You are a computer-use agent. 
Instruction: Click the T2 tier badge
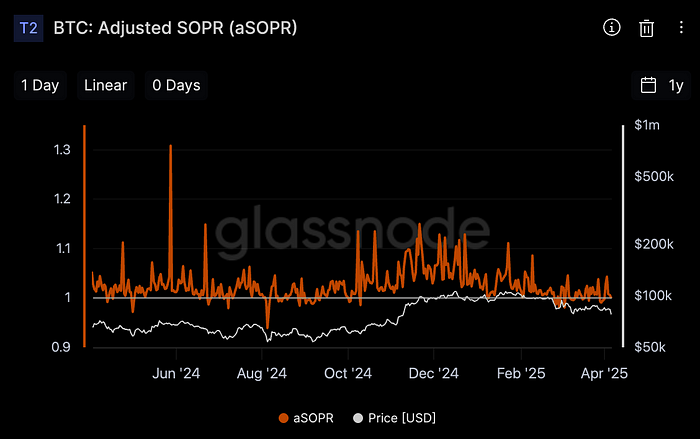point(29,28)
